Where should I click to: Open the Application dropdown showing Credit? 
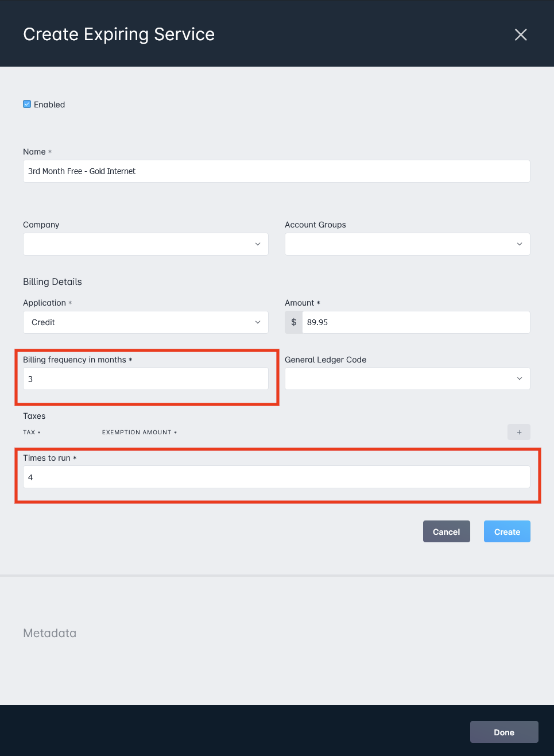(146, 322)
